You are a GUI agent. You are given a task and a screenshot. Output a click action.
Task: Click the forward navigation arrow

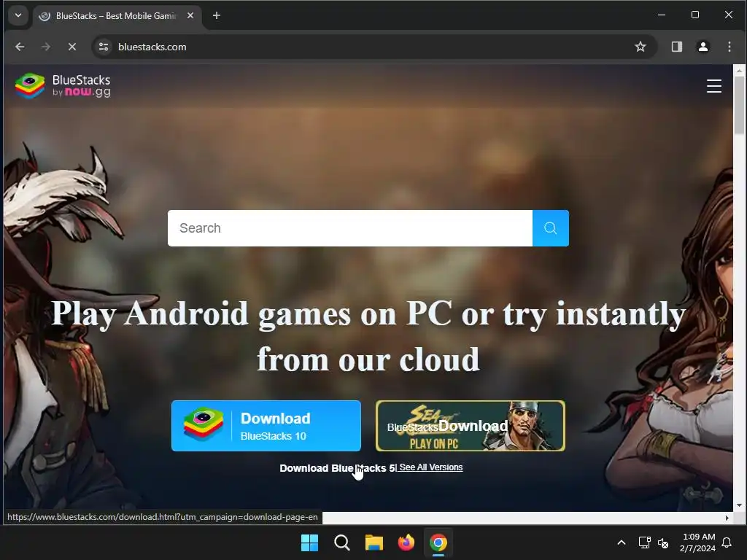46,47
